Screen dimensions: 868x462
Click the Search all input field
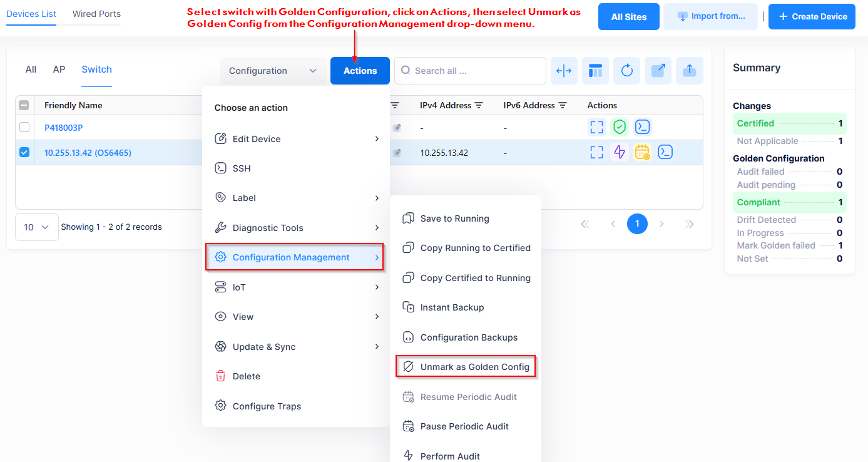(x=476, y=71)
